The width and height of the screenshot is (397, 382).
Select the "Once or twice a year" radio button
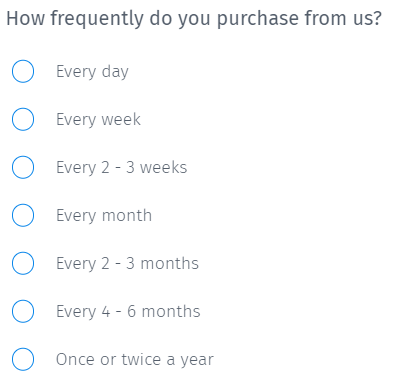pyautogui.click(x=23, y=359)
